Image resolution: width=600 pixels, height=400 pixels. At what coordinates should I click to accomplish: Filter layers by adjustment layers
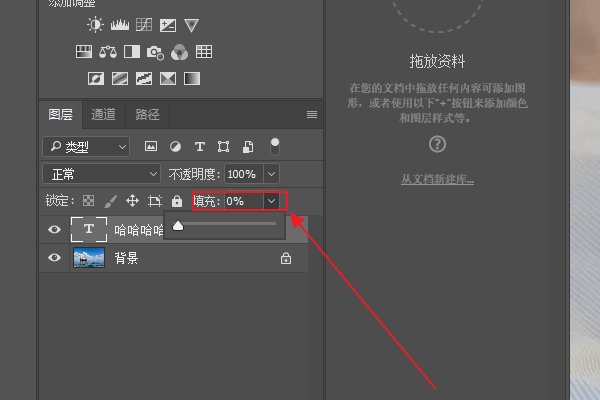175,147
